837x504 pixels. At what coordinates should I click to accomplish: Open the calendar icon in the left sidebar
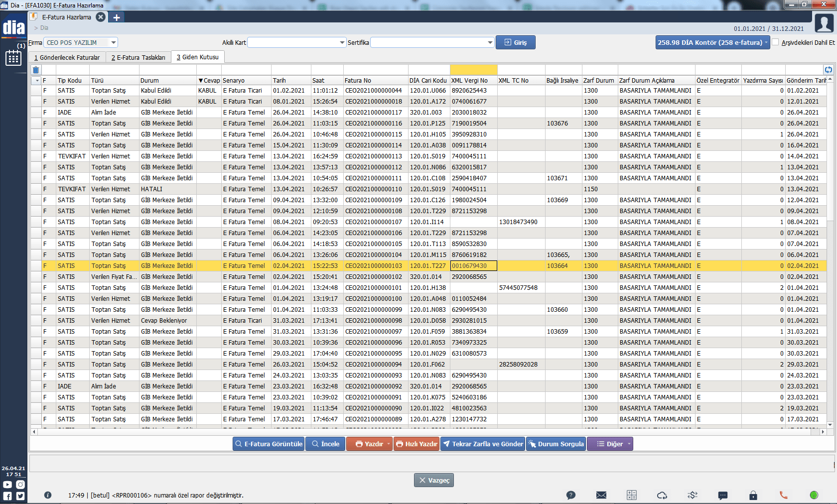[x=13, y=58]
